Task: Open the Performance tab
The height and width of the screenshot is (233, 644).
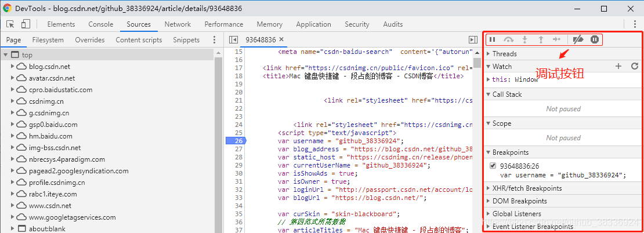Action: coord(224,24)
